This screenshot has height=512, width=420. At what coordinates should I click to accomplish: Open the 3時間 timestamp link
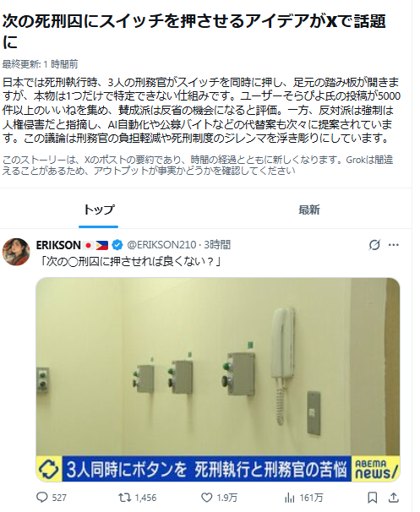(x=217, y=244)
